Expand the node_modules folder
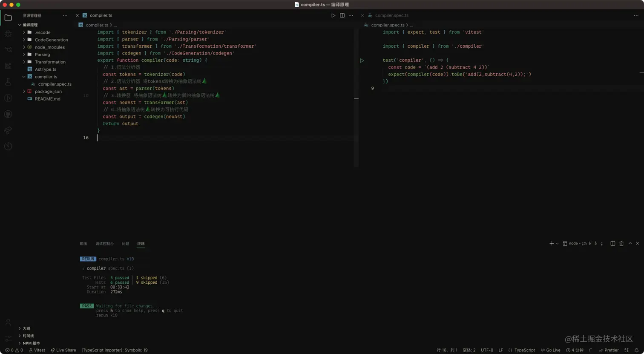 point(24,47)
